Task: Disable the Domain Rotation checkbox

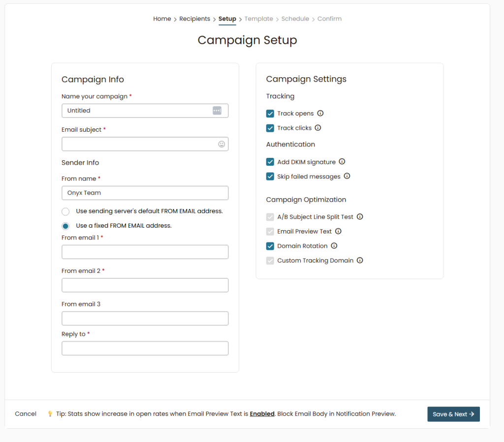Action: tap(270, 246)
